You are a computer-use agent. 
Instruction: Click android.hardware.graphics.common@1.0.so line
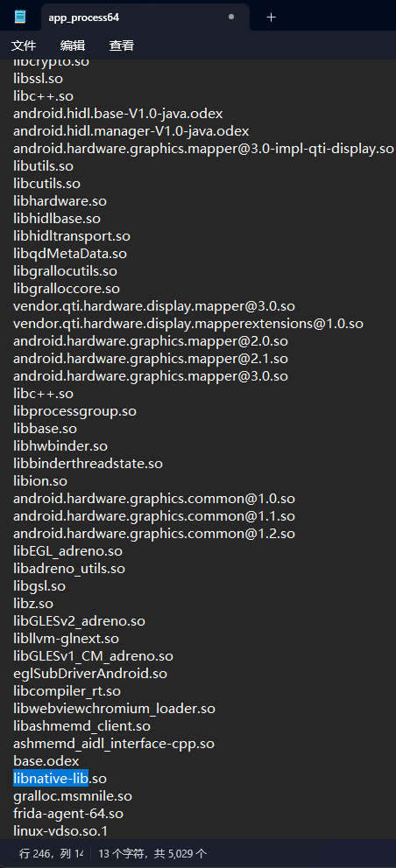[154, 499]
